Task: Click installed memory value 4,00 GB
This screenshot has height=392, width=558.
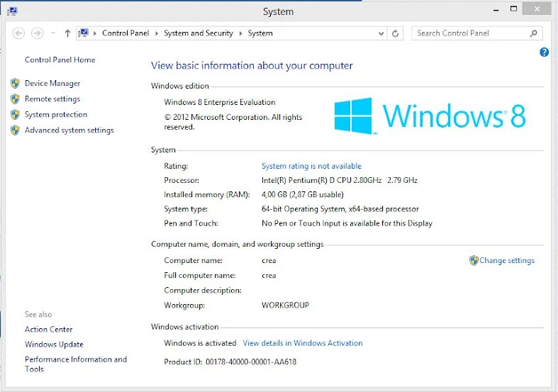Action: 303,194
